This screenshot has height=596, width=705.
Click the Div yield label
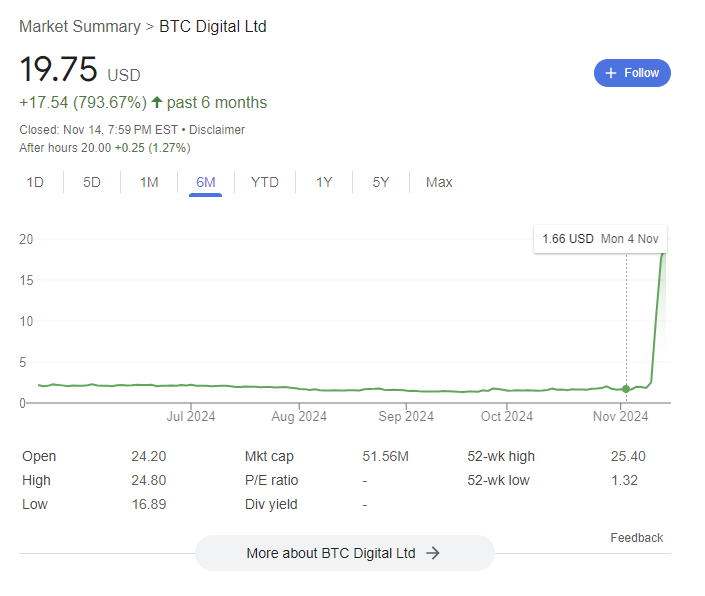271,504
